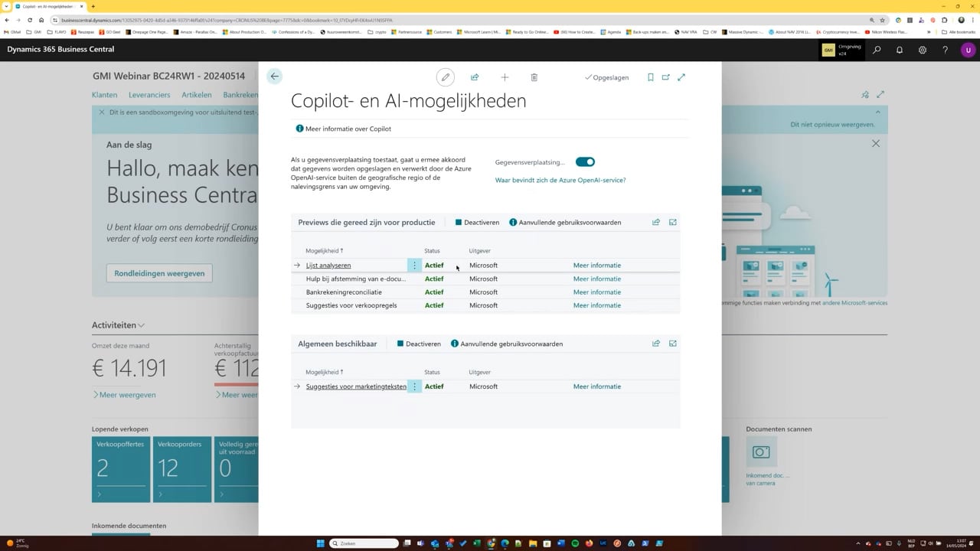980x551 pixels.
Task: Expand Meer weergeven under Omzet deze maand
Action: point(124,395)
